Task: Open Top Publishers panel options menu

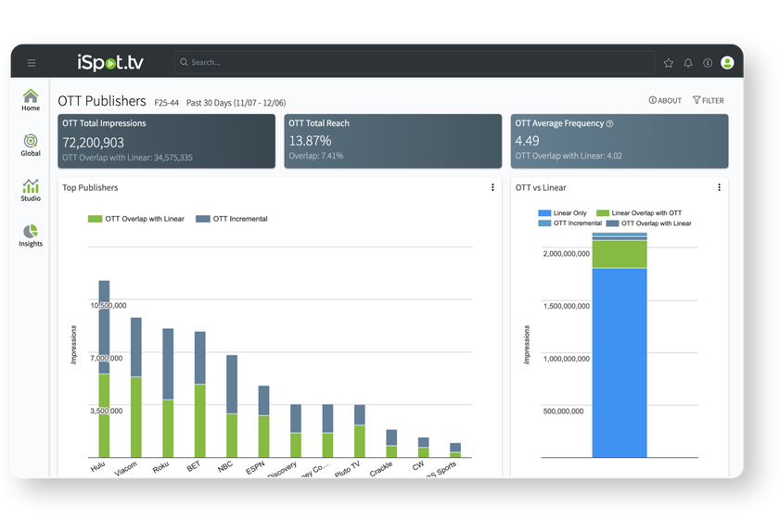Action: 492,187
